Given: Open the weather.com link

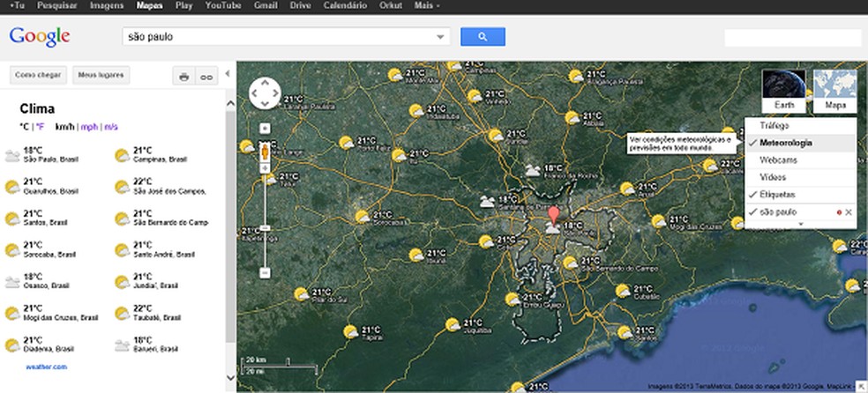Looking at the screenshot, I should coord(46,367).
